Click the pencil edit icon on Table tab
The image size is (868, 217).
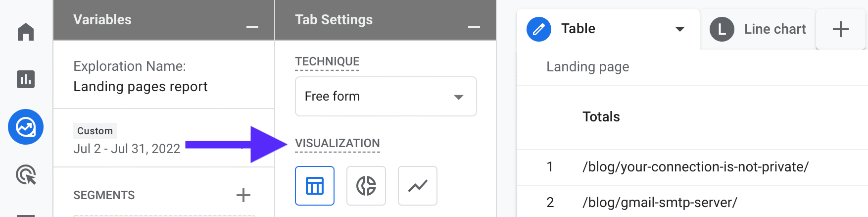(x=539, y=29)
